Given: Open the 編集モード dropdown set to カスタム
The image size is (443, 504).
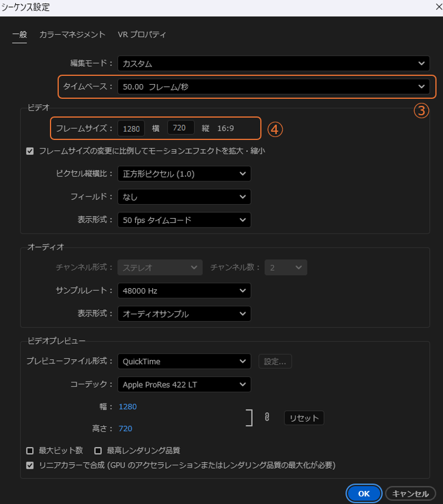Looking at the screenshot, I should coord(273,64).
